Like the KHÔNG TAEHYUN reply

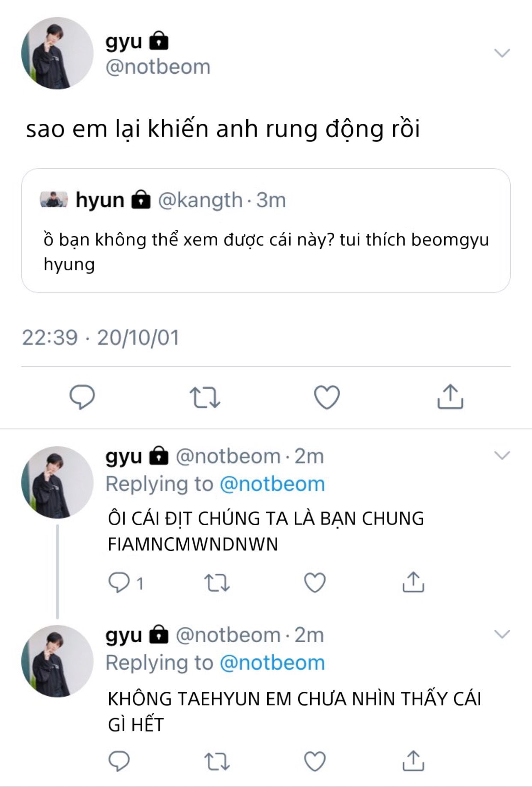point(315,761)
